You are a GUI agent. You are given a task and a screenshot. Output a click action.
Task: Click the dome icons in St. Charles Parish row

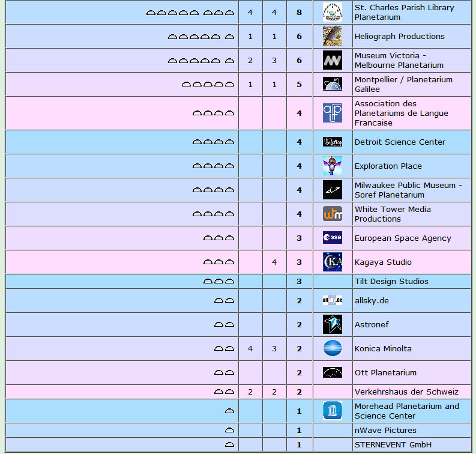point(190,13)
